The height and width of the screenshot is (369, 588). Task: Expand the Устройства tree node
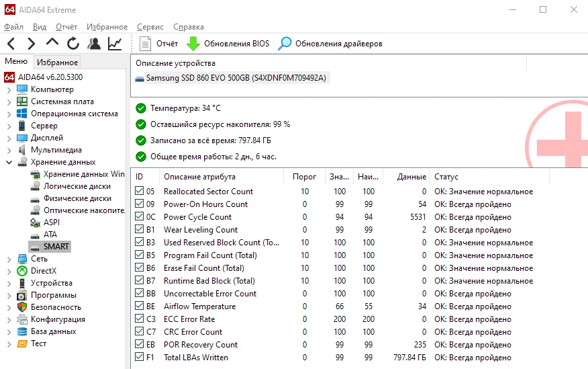click(x=9, y=284)
